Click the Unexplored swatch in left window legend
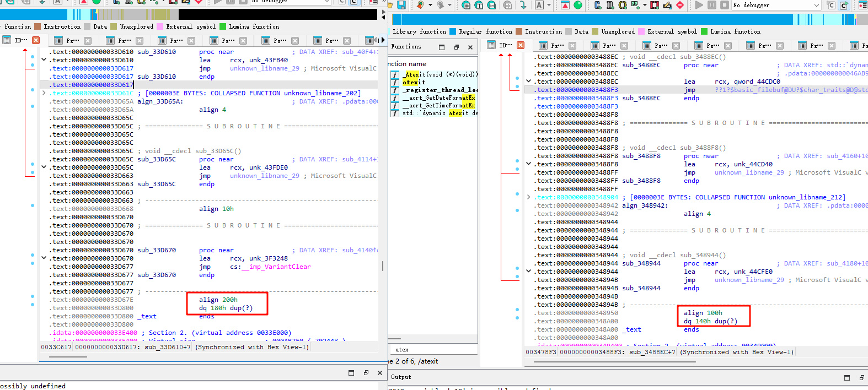Image resolution: width=868 pixels, height=390 pixels. (114, 26)
